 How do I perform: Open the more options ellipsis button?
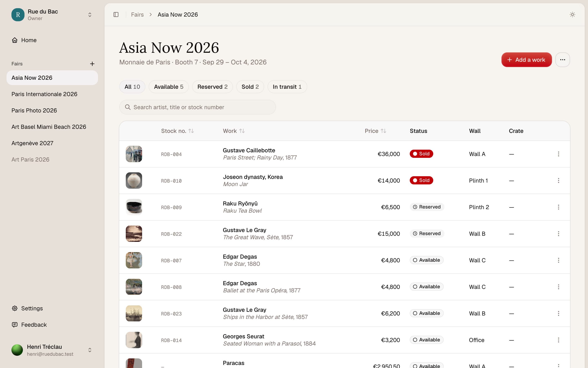click(x=562, y=60)
